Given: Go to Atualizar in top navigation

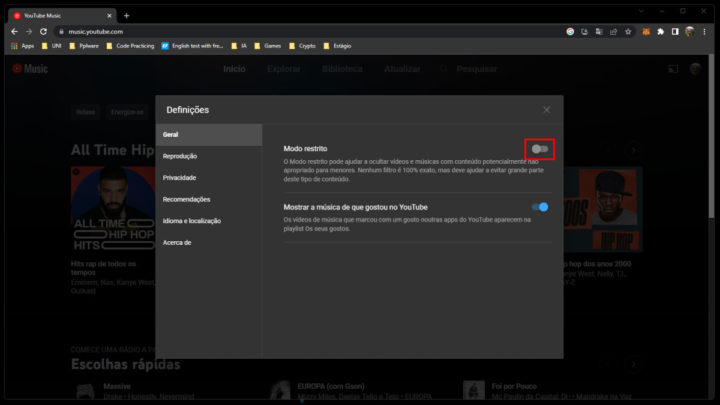Looking at the screenshot, I should (x=402, y=69).
